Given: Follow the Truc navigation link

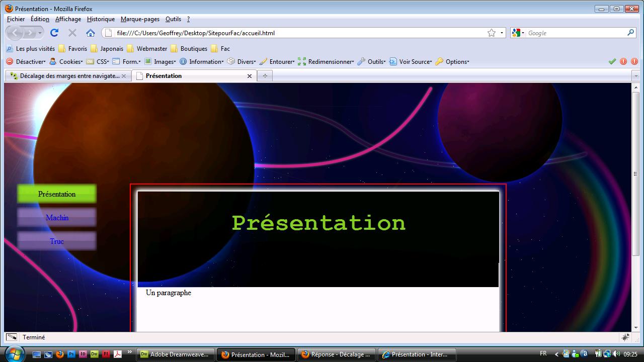Looking at the screenshot, I should pyautogui.click(x=57, y=241).
